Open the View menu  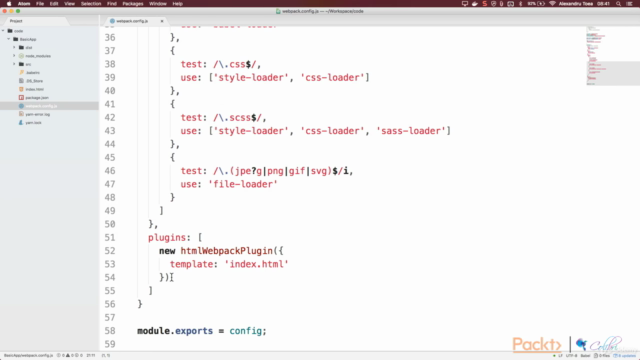point(69,4)
